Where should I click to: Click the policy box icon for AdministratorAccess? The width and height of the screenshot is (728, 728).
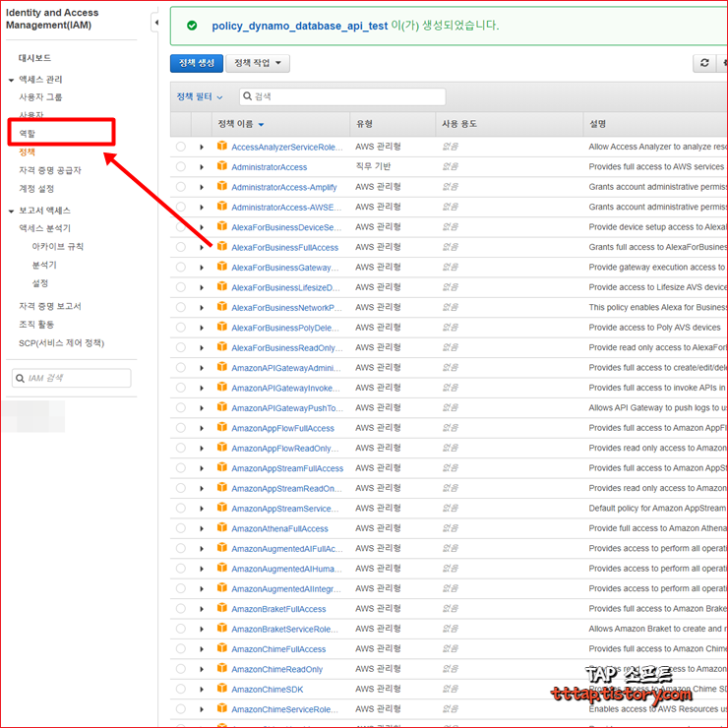tap(222, 165)
